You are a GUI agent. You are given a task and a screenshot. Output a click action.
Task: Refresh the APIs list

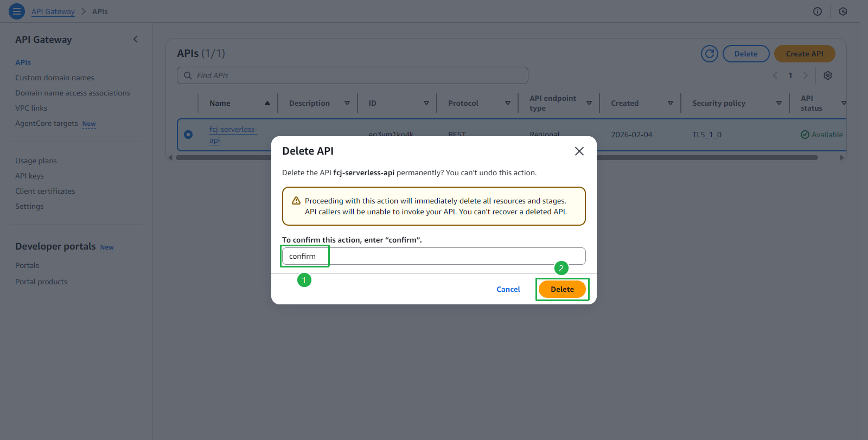pyautogui.click(x=710, y=54)
